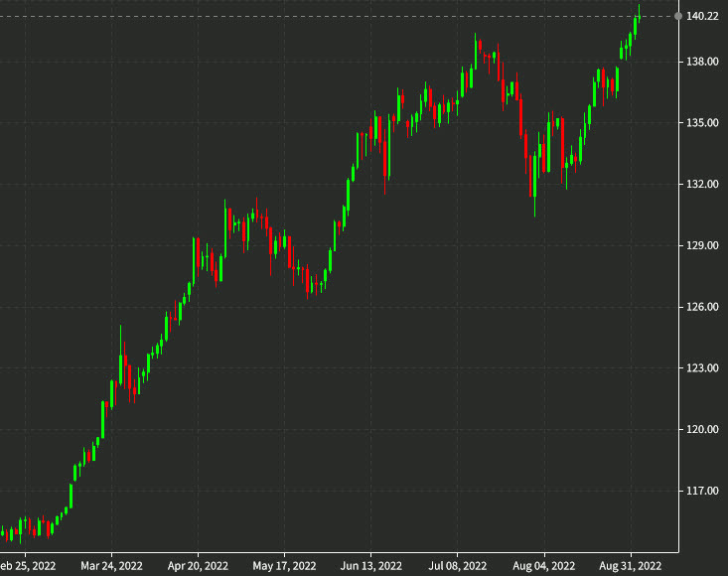Click the 138.00 price axis label
728x576 pixels.
tap(702, 62)
